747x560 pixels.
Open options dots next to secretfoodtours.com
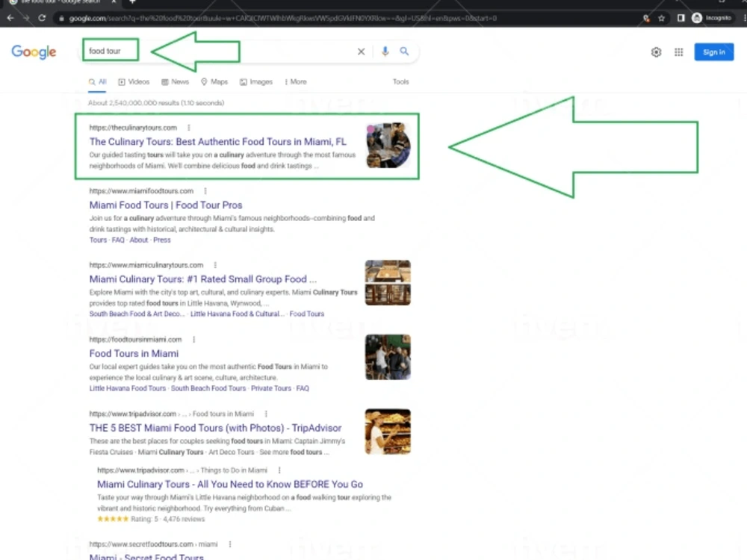point(229,544)
